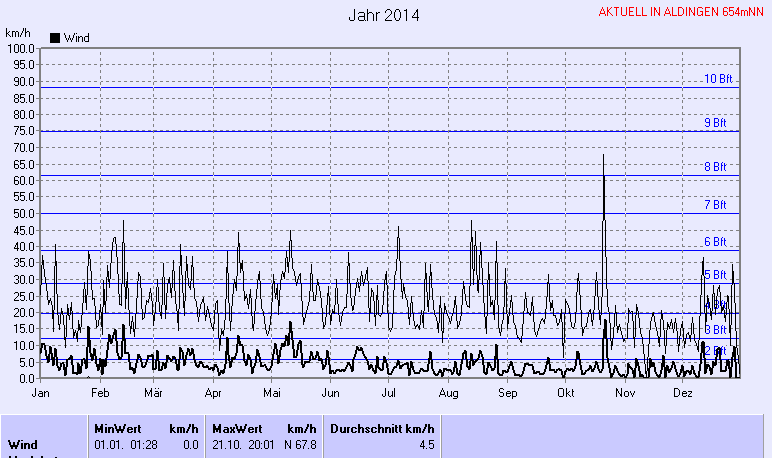This screenshot has width=772, height=458.
Task: Click the 'Wind' legend label text
Action: point(76,38)
